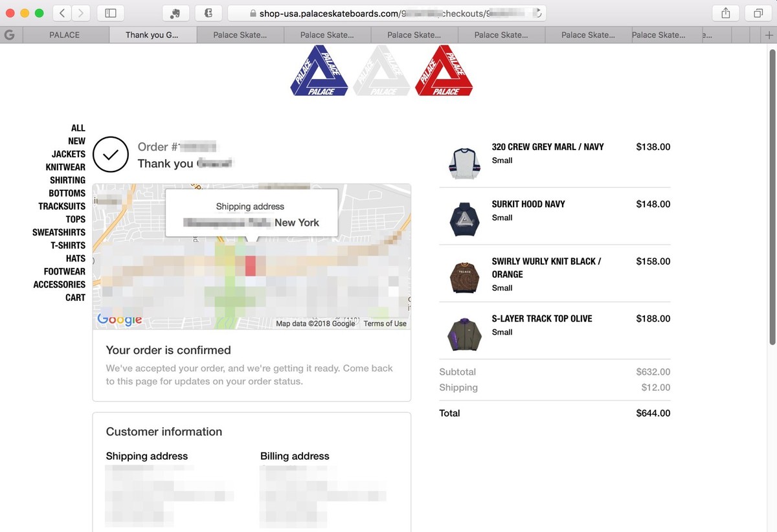Click the macOS green full-screen window button
Image resolution: width=777 pixels, height=532 pixels.
coord(39,13)
